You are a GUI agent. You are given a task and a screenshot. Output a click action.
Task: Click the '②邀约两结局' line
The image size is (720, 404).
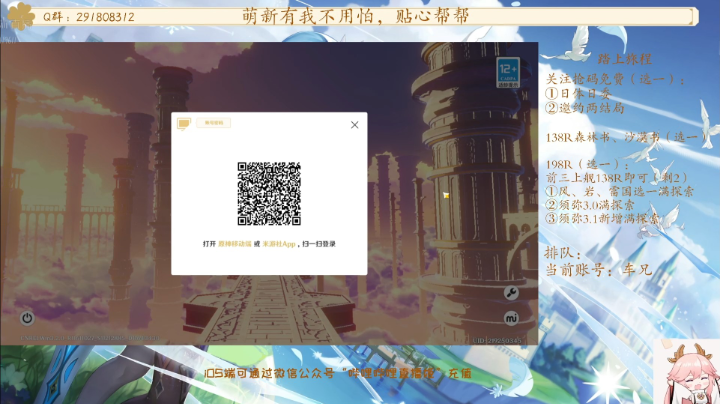[x=585, y=108]
